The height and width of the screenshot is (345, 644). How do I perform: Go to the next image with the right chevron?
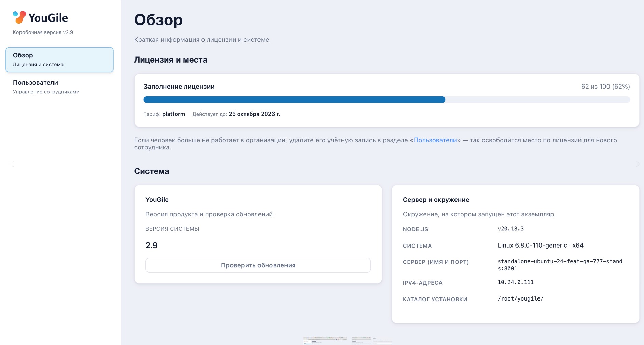(x=638, y=164)
